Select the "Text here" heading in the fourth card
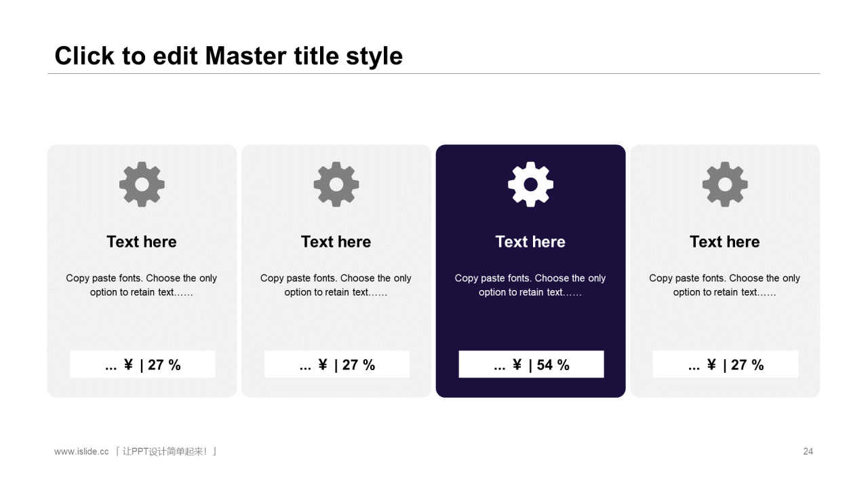Viewport: 868px width, 488px height. [725, 242]
